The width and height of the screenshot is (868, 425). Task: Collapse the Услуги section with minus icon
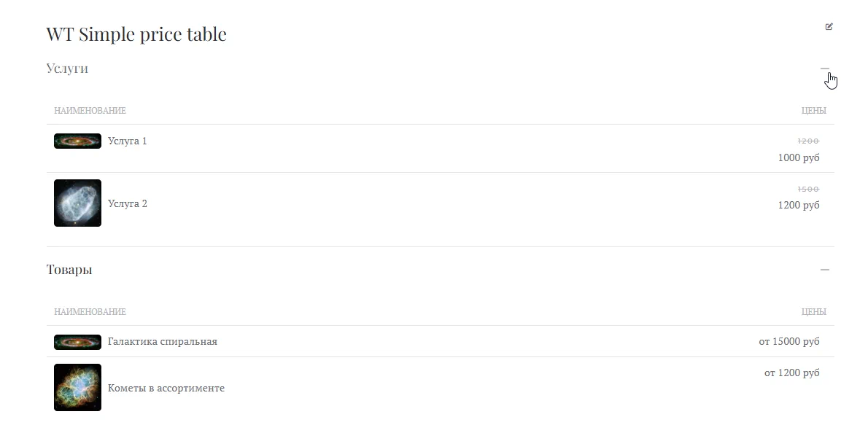point(824,69)
